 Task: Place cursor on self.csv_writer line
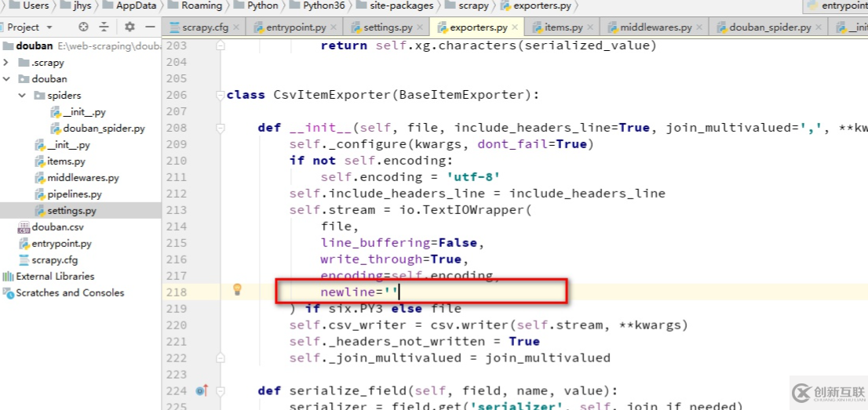488,325
